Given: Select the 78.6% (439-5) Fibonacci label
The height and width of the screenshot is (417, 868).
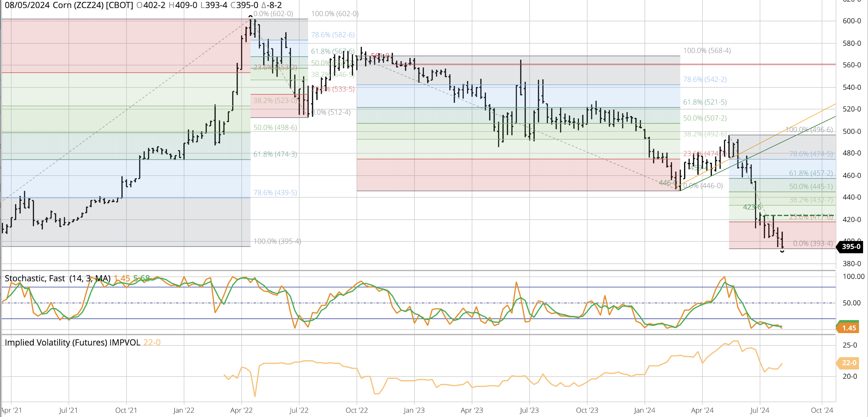Looking at the screenshot, I should pyautogui.click(x=275, y=192).
